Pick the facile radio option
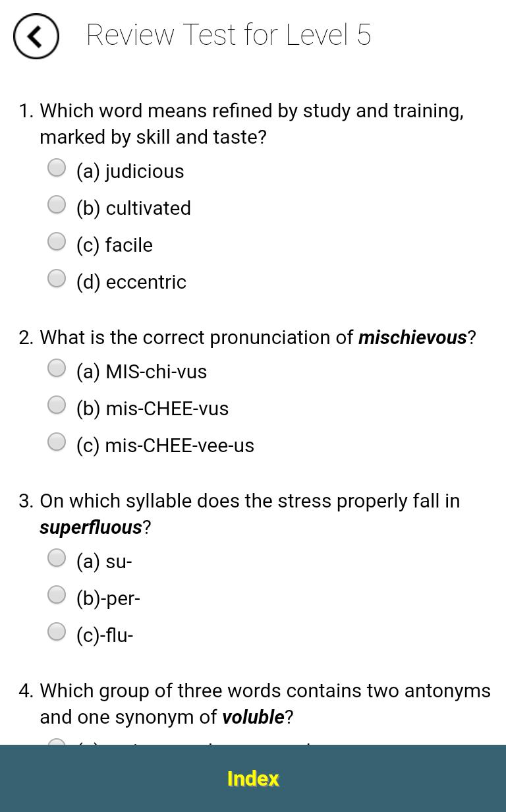This screenshot has width=506, height=812. click(x=57, y=241)
